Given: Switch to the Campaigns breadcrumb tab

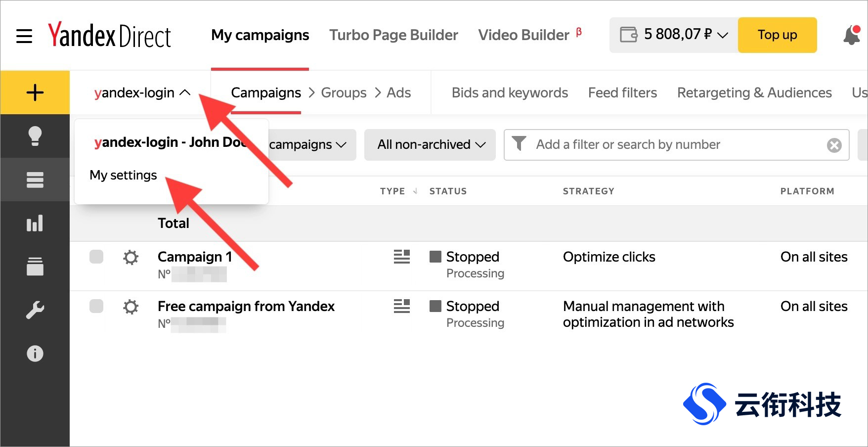Looking at the screenshot, I should [x=266, y=93].
